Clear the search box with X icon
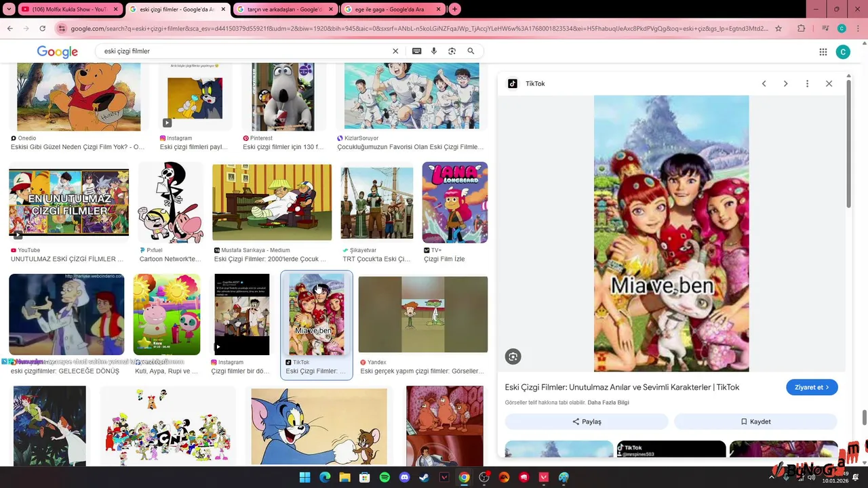The image size is (868, 488). click(x=395, y=51)
